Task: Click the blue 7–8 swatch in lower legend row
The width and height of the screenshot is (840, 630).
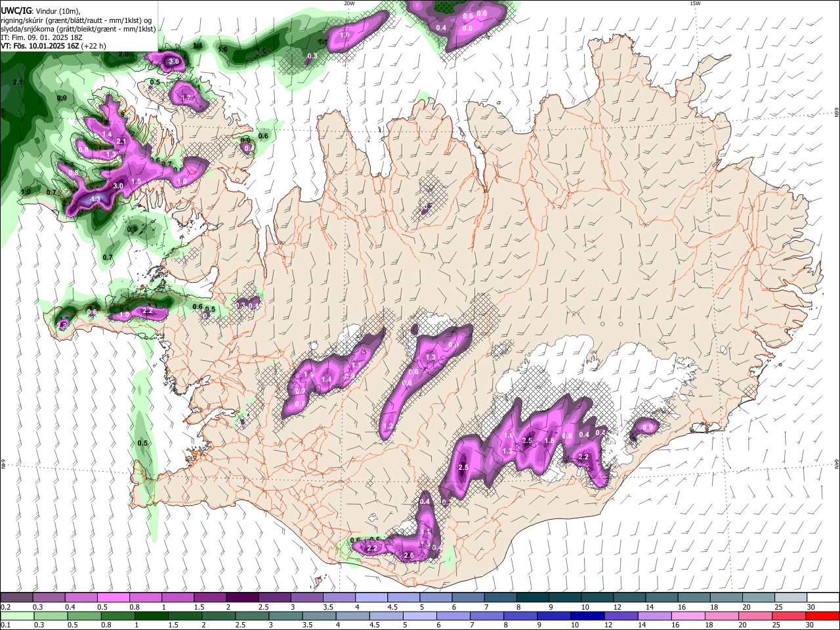Action: pyautogui.click(x=488, y=616)
